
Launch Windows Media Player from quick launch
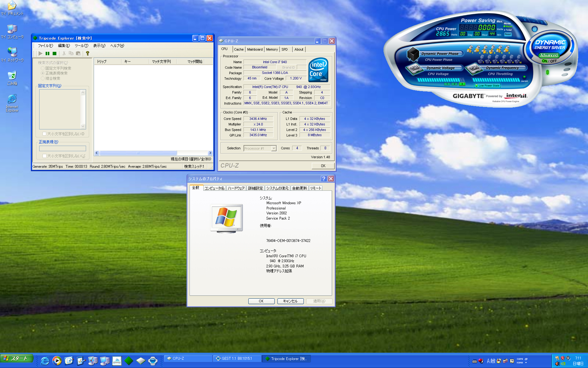tap(57, 361)
